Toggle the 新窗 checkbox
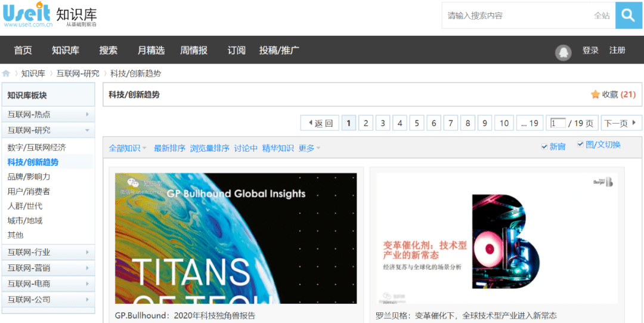This screenshot has height=323, width=644. 544,146
